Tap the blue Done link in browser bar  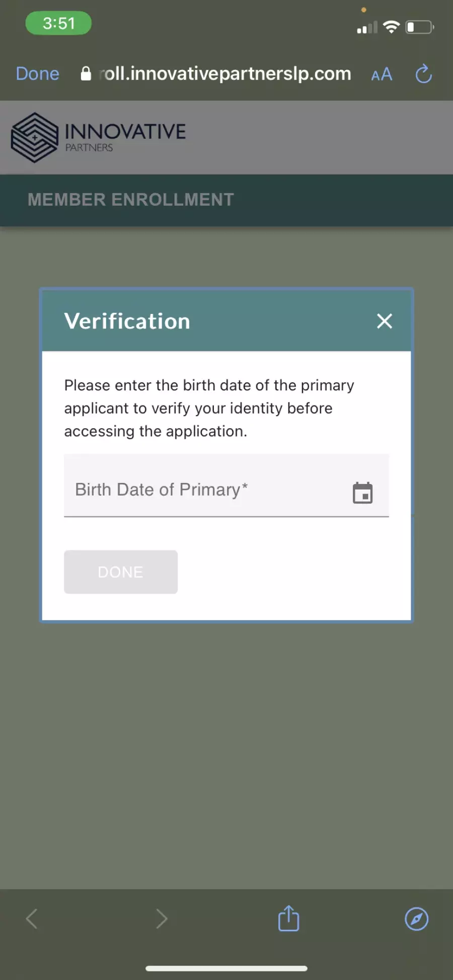(38, 73)
